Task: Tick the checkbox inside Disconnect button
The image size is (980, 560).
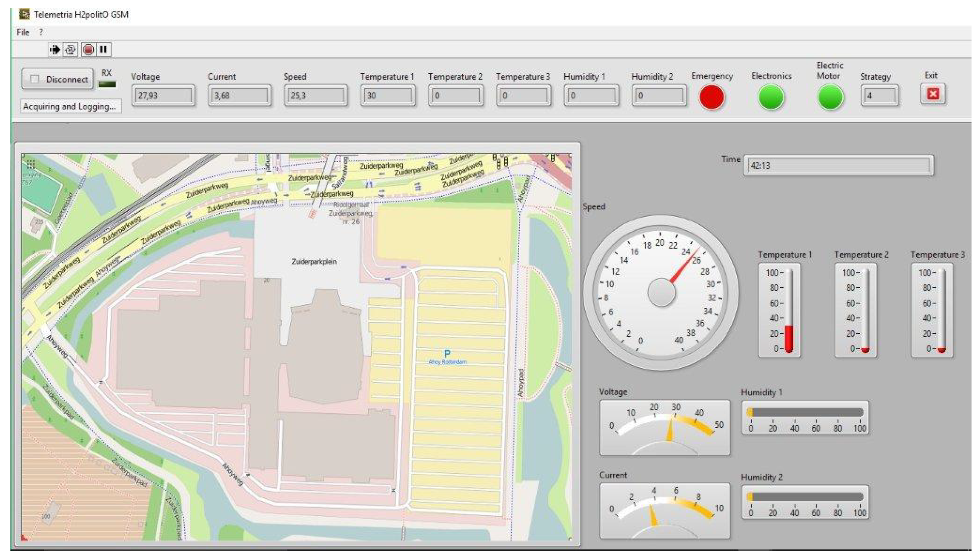Action: 35,79
